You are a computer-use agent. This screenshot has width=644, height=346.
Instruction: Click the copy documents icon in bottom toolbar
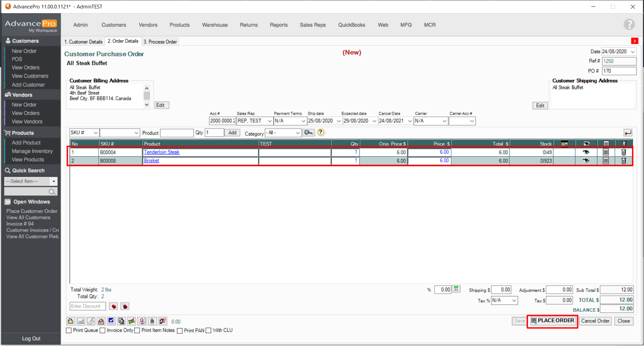click(121, 321)
